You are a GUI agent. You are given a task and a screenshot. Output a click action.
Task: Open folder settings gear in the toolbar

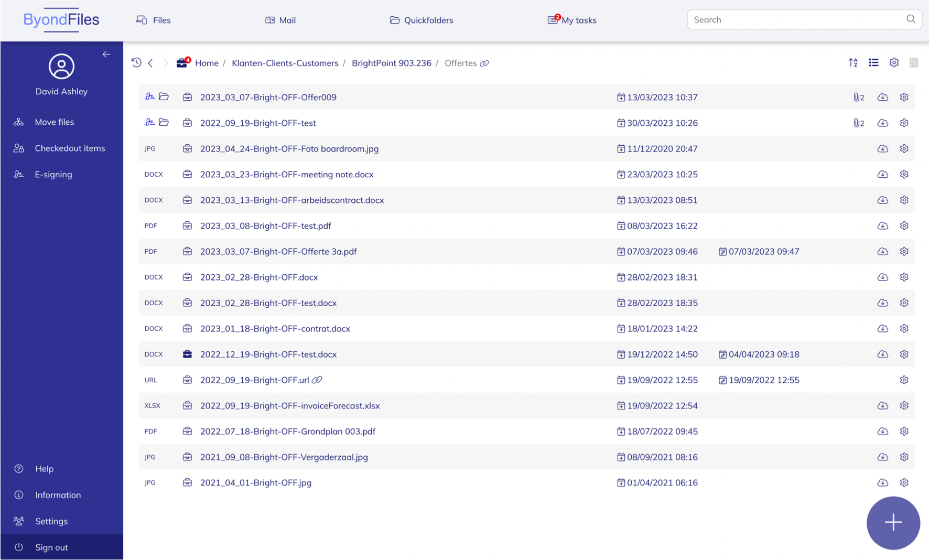pos(894,63)
